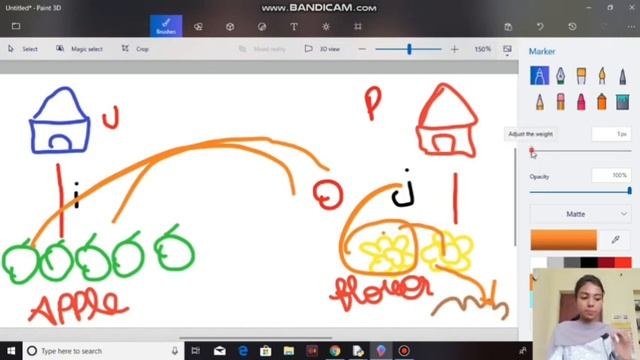Click the zoom slider handle

click(x=409, y=49)
